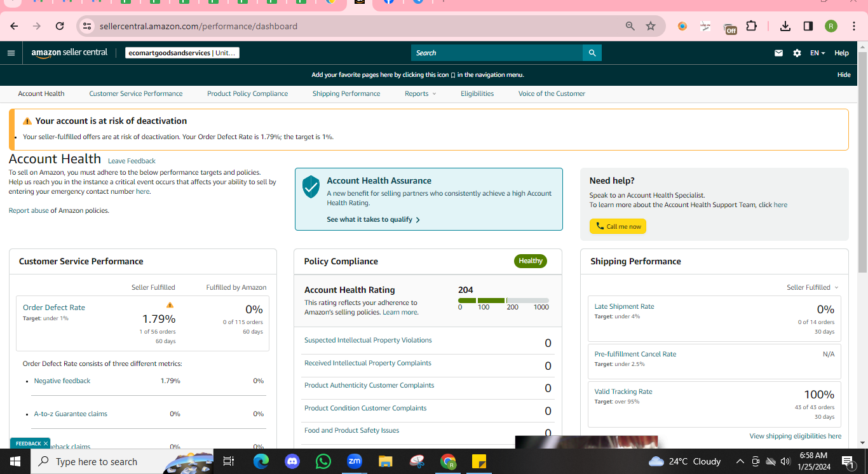Show hidden system tray icons
The width and height of the screenshot is (868, 474).
coord(740,461)
